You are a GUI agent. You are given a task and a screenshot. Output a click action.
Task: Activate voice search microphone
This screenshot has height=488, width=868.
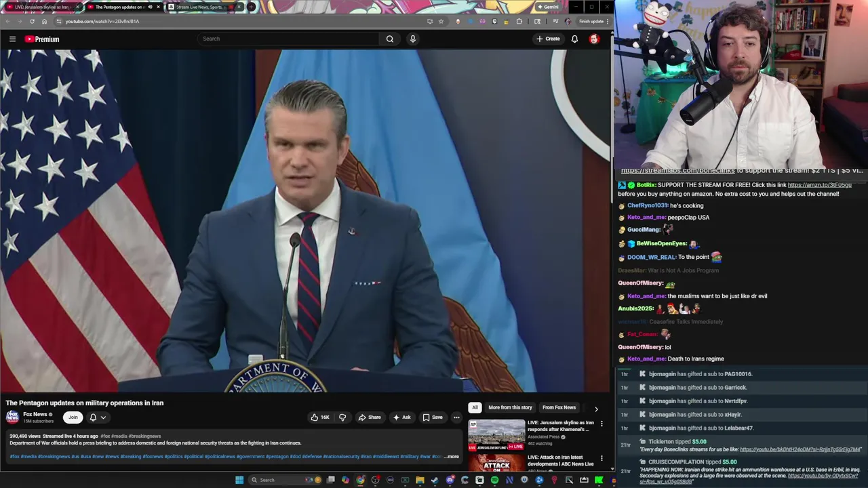pyautogui.click(x=412, y=39)
